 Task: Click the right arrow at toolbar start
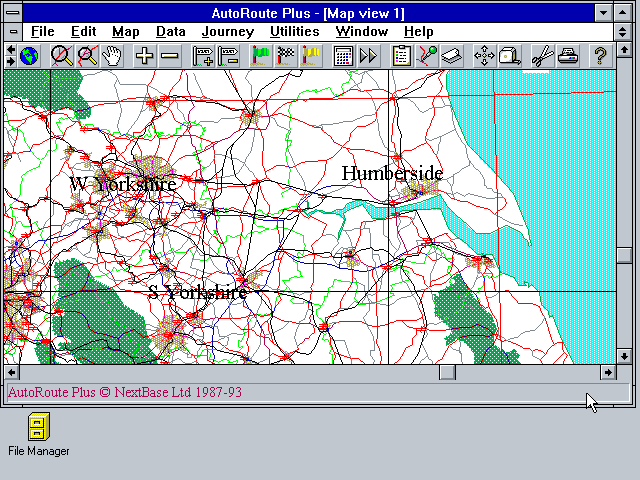pyautogui.click(x=11, y=62)
